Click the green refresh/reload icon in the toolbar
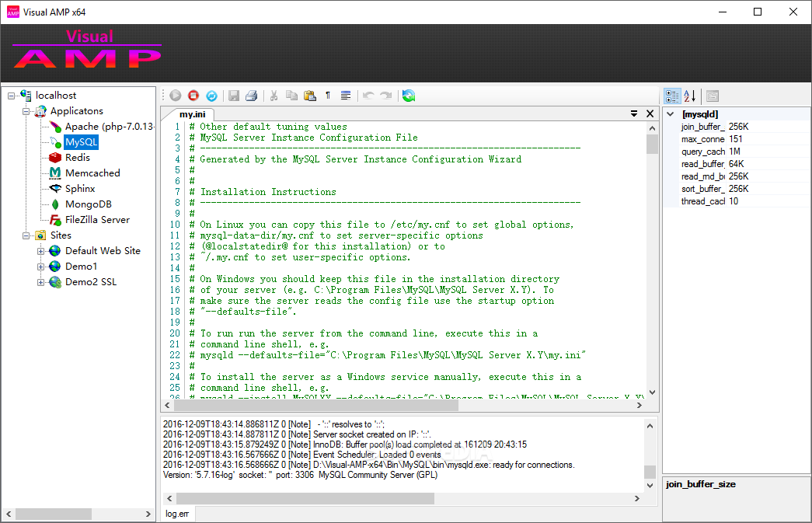The image size is (812, 523). (409, 96)
